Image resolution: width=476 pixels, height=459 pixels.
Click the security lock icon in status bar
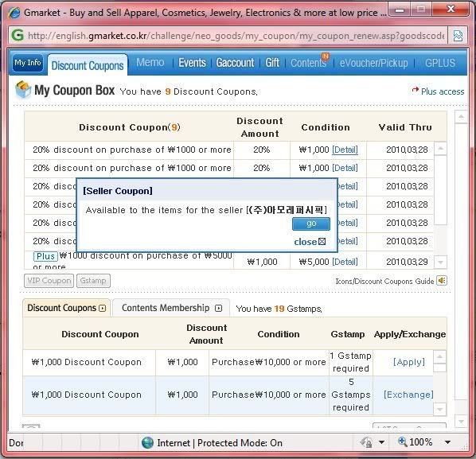pyautogui.click(x=366, y=442)
